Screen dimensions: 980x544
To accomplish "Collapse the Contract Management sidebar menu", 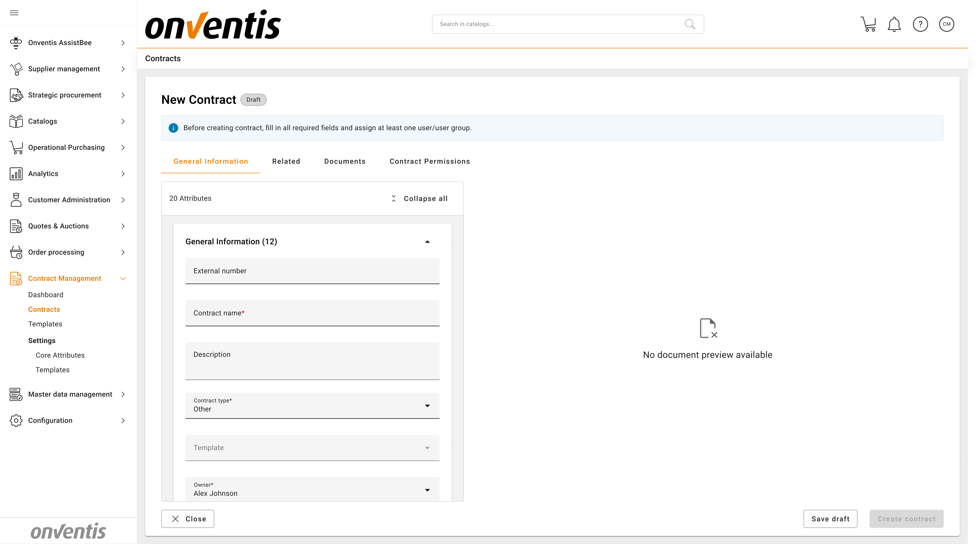I will pos(123,278).
